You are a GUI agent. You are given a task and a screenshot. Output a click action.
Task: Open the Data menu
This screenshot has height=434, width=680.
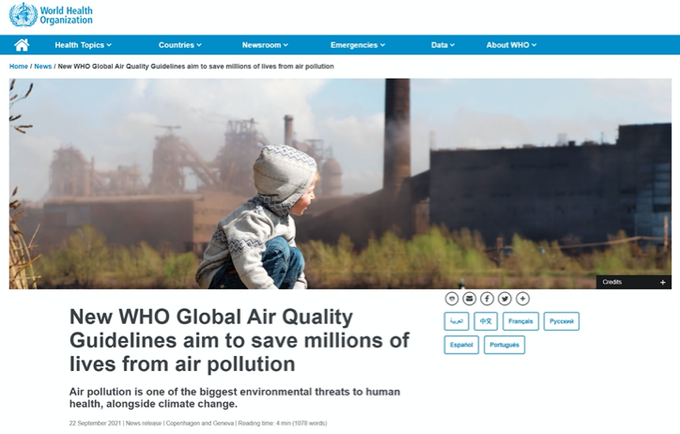point(442,45)
